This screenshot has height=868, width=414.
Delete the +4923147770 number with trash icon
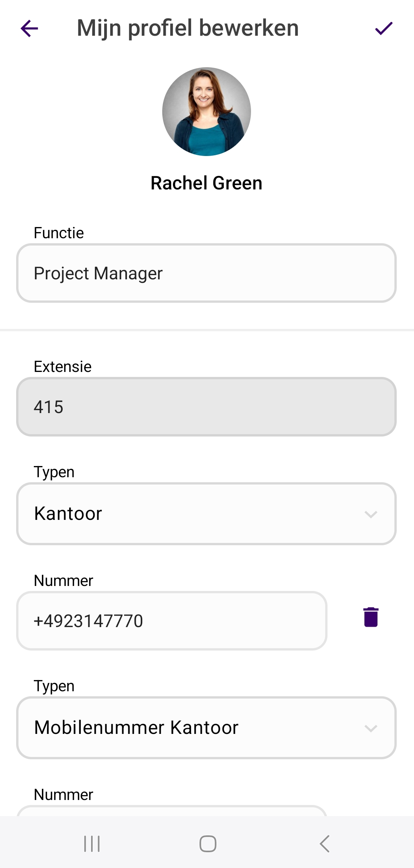(371, 617)
